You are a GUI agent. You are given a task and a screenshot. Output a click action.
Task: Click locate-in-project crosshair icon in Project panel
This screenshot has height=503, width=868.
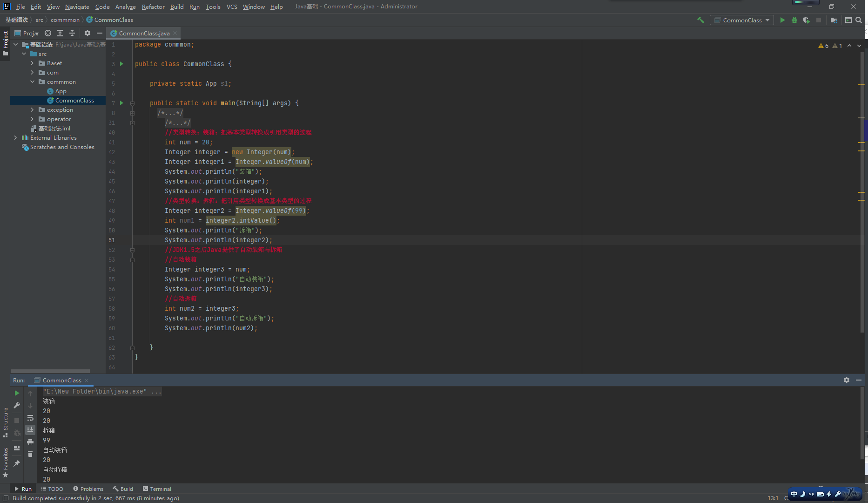[48, 33]
